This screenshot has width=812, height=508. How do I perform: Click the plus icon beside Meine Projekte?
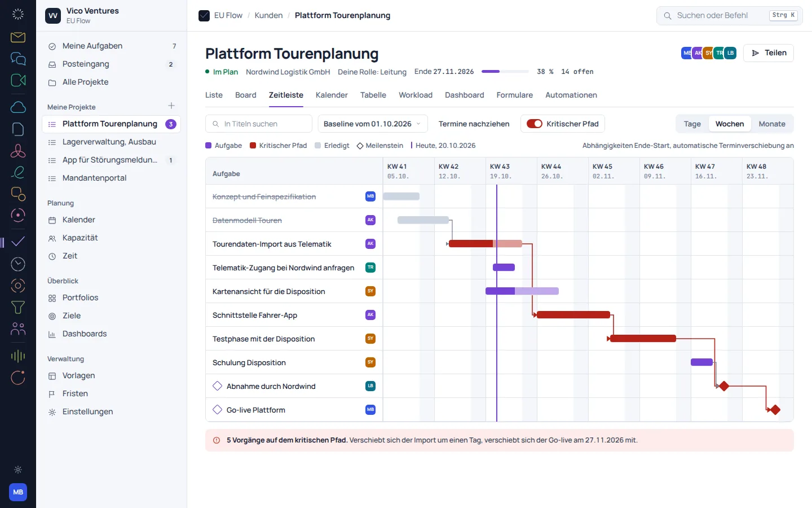point(171,106)
